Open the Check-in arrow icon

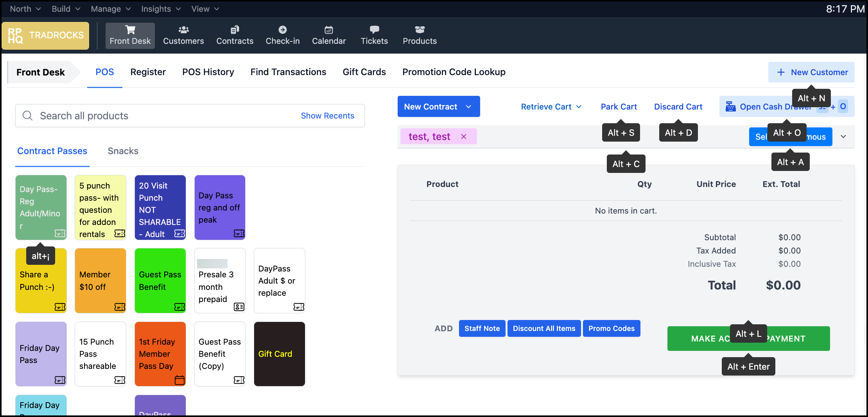click(x=282, y=30)
